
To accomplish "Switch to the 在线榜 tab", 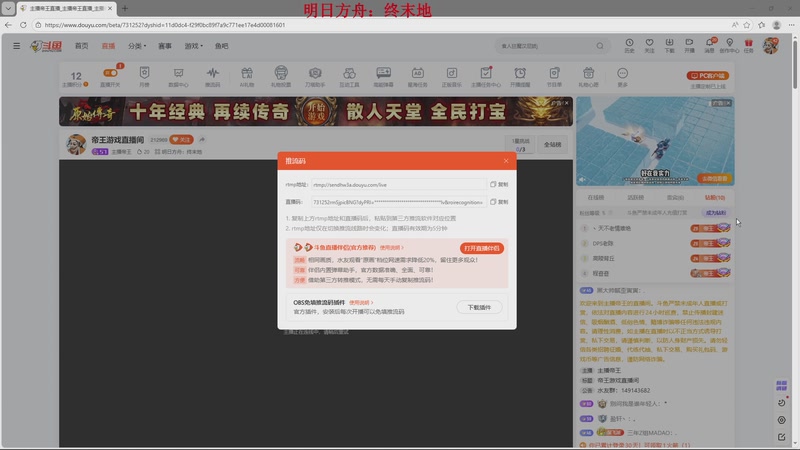I will (595, 197).
